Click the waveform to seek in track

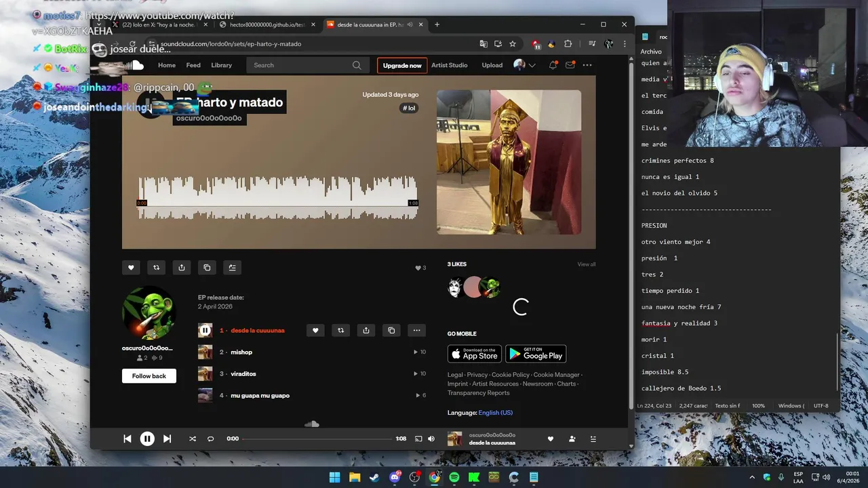click(x=277, y=197)
